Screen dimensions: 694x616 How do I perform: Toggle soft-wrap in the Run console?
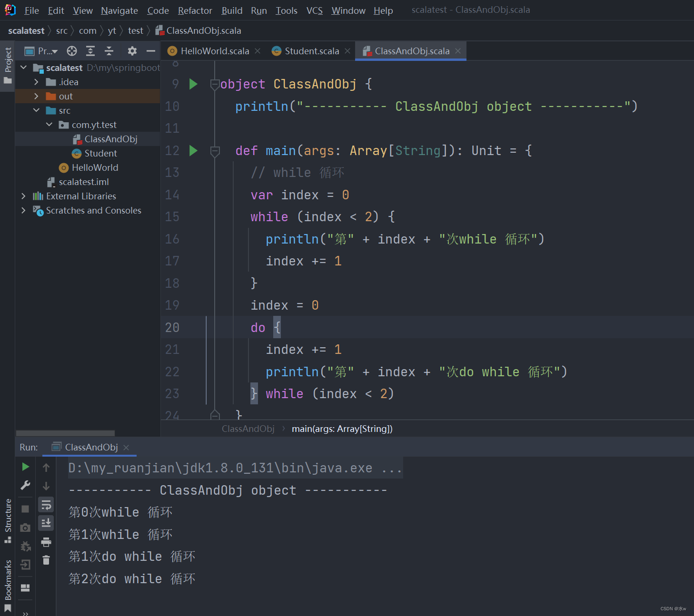(46, 505)
